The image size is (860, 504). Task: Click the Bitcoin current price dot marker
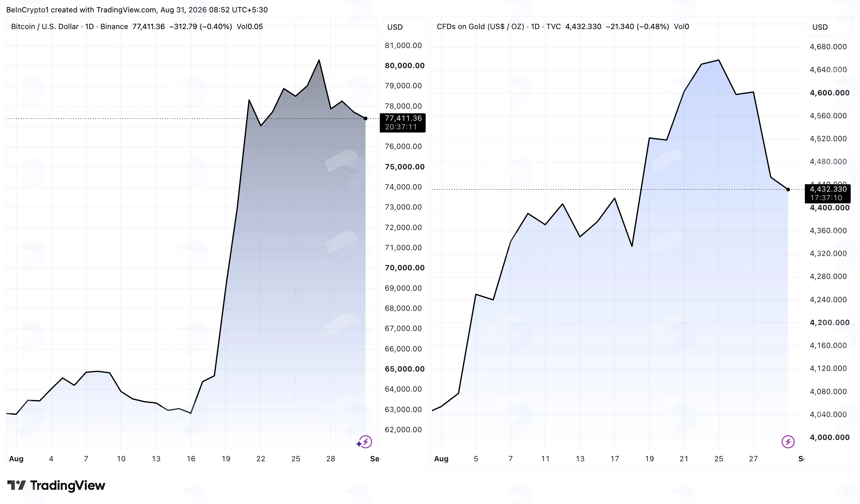[366, 118]
